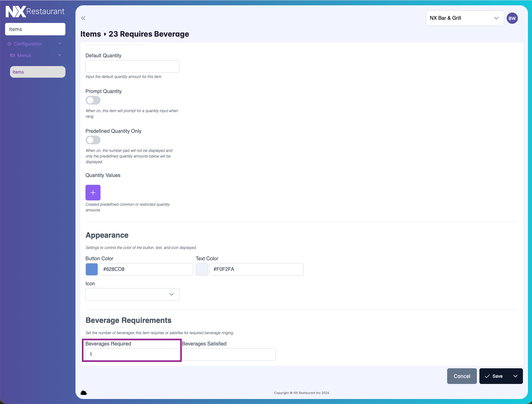Expand Save options dropdown arrow
The image size is (532, 404).
tap(515, 376)
